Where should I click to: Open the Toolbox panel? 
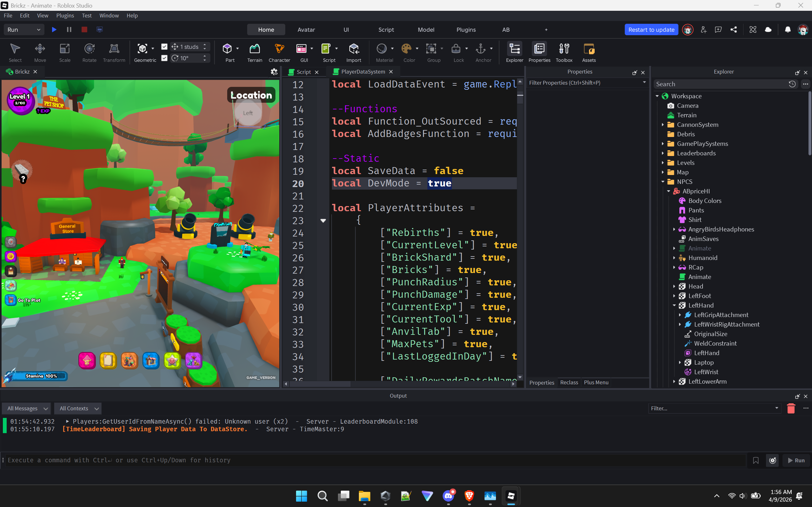point(564,53)
